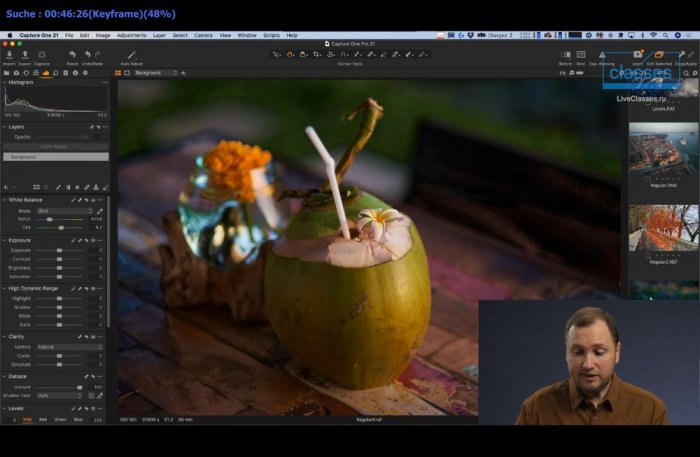
Task: Tick the checkbox under Regular.DNG thumbnail
Action: (x=647, y=179)
